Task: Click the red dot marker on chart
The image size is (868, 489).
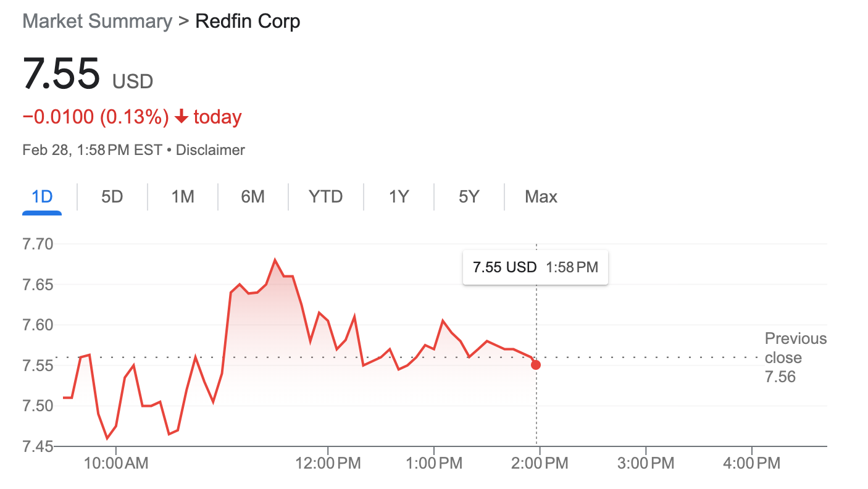Action: [536, 365]
